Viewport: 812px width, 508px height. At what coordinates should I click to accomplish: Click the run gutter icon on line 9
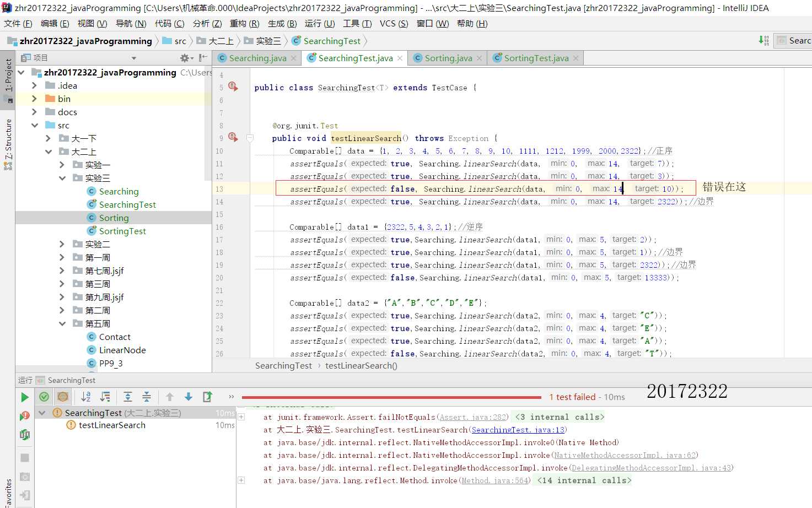(x=233, y=137)
